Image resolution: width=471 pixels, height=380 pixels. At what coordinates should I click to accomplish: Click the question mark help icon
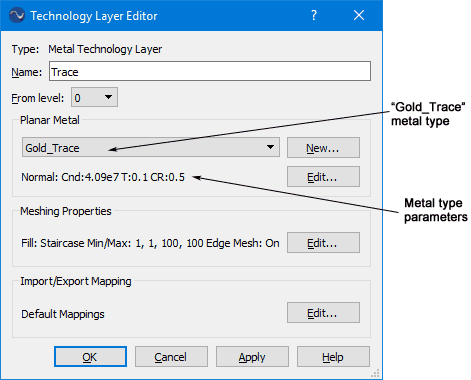(x=314, y=15)
